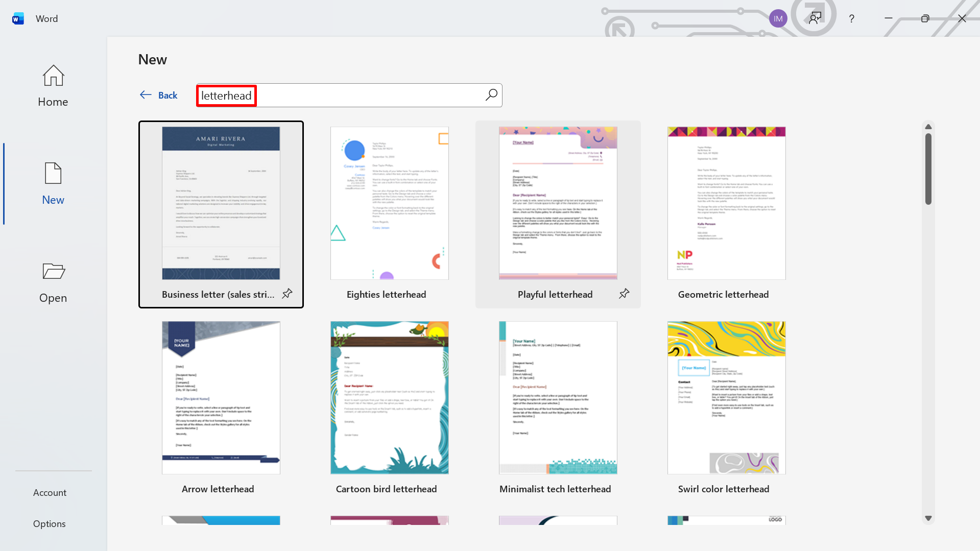Select the Playful letterhead thumbnail
The image size is (980, 551).
[558, 203]
